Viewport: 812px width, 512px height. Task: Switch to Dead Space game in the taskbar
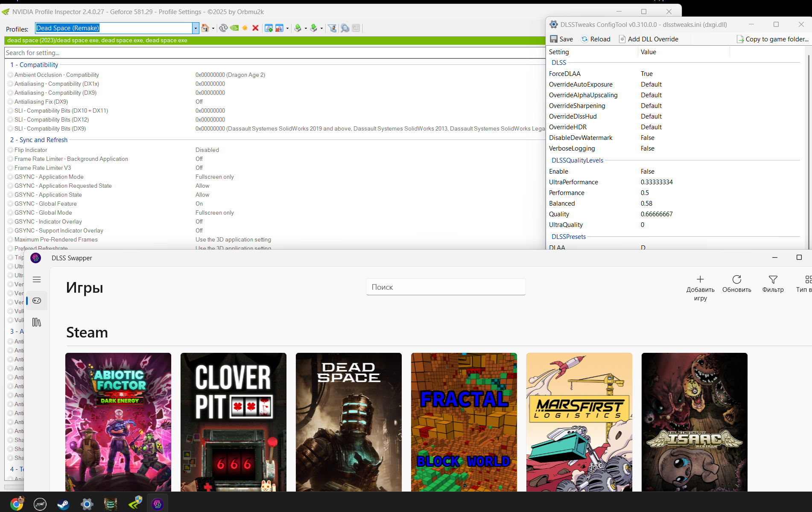click(x=110, y=504)
